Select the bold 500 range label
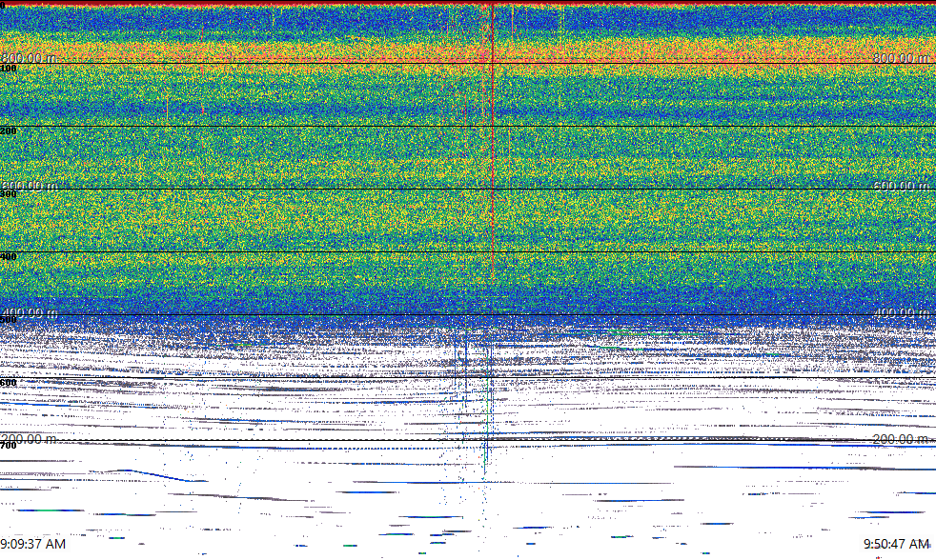The image size is (936, 560). (9, 320)
